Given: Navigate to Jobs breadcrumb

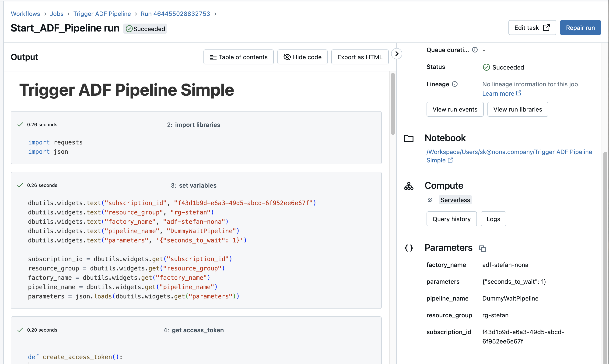Looking at the screenshot, I should (57, 14).
